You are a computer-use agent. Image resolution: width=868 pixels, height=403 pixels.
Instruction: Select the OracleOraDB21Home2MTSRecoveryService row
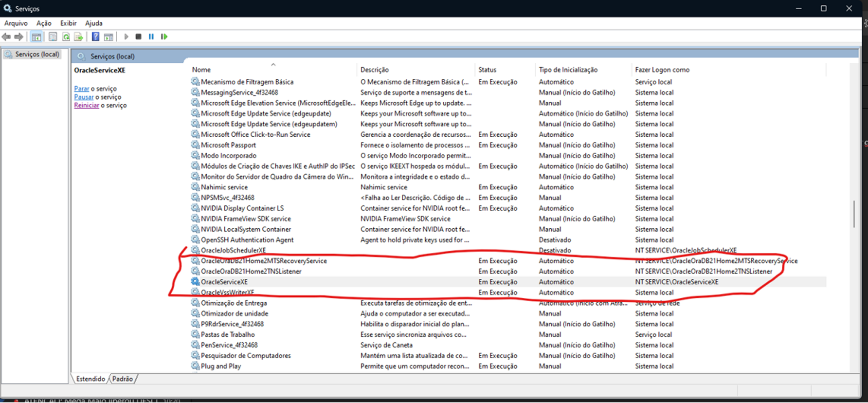[508, 261]
